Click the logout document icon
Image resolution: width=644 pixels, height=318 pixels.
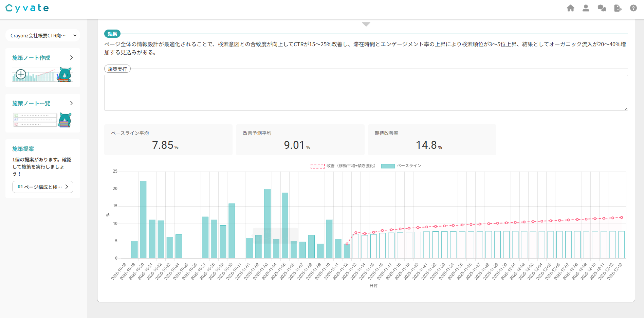[x=618, y=8]
